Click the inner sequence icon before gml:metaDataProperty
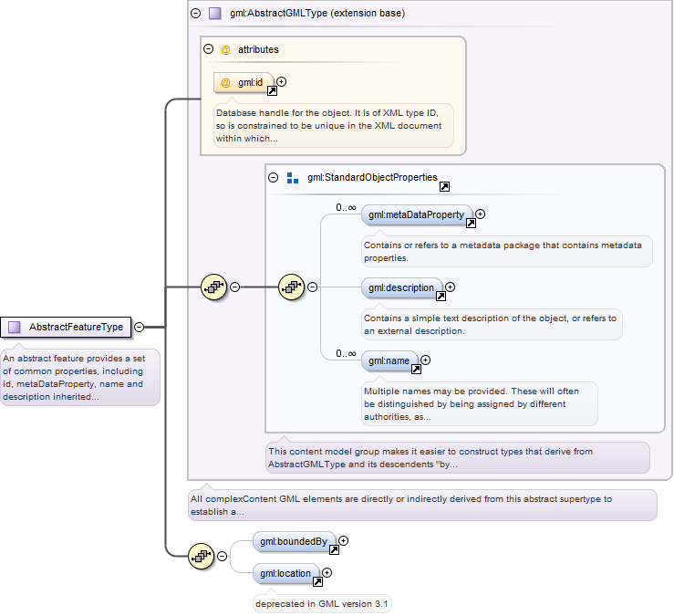Screen dimensions: 674x616 (292, 287)
